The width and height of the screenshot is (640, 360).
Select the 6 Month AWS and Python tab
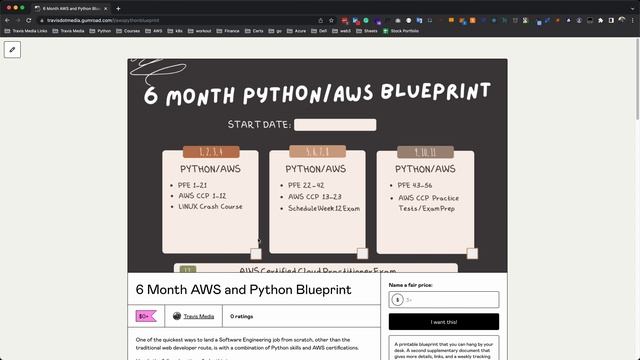pos(71,8)
